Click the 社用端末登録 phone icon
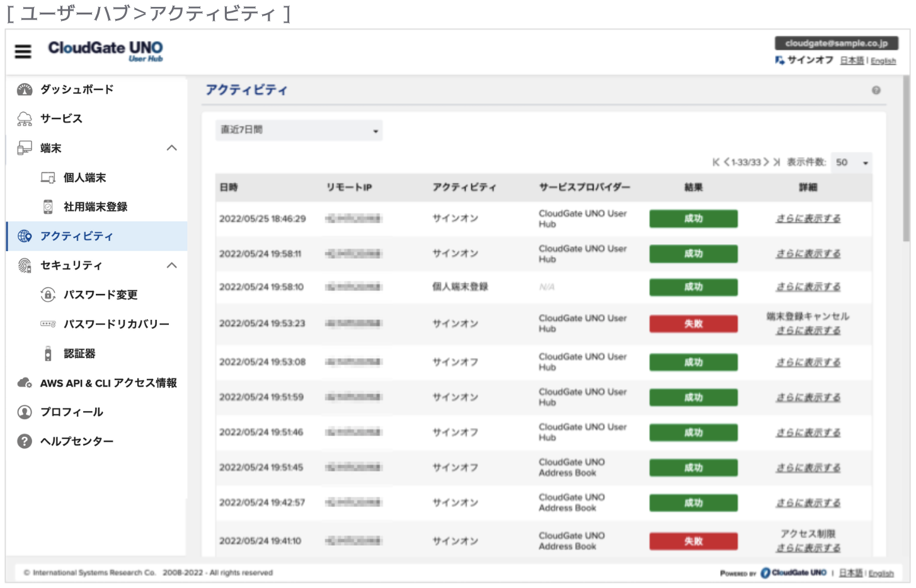The image size is (916, 588). point(48,206)
